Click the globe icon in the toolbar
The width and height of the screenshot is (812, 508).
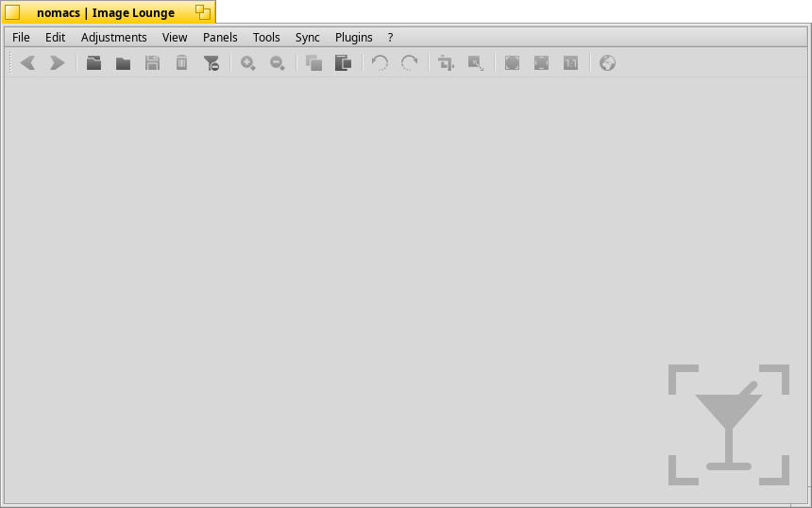tap(607, 63)
